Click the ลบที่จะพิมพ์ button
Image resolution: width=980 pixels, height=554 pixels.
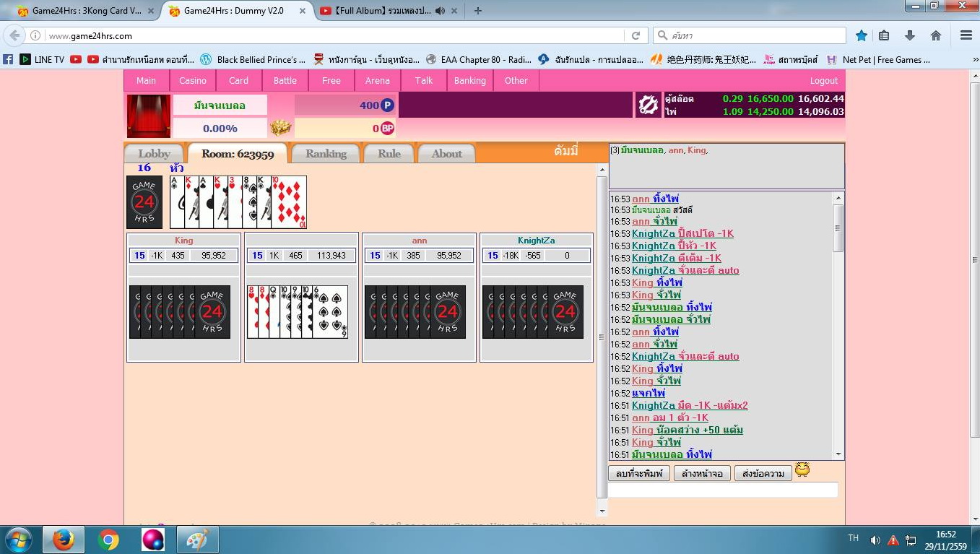click(639, 474)
